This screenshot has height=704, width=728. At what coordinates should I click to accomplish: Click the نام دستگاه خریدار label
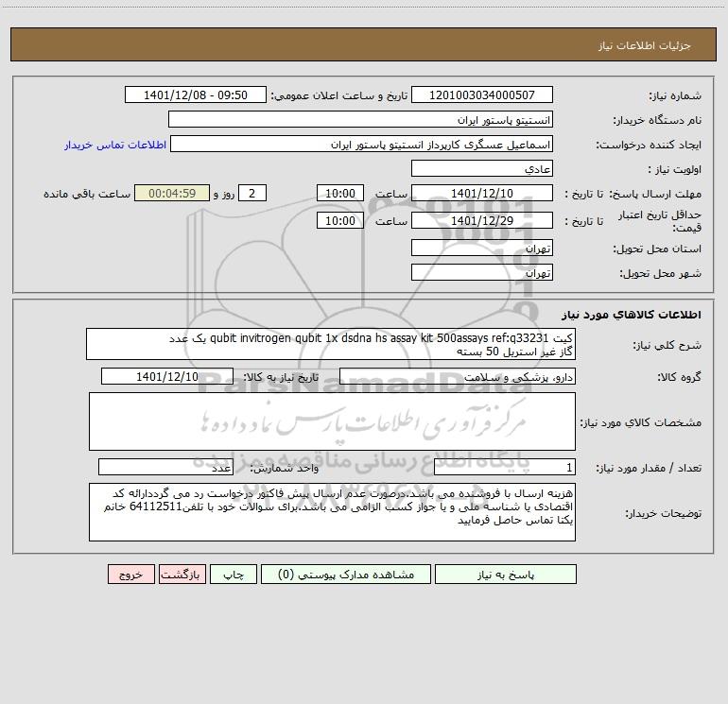click(657, 121)
